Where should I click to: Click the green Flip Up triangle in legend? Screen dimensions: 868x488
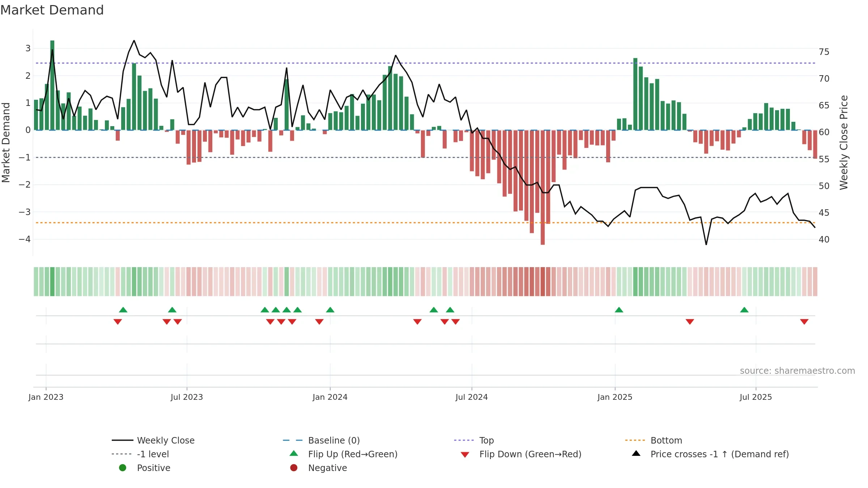(294, 453)
